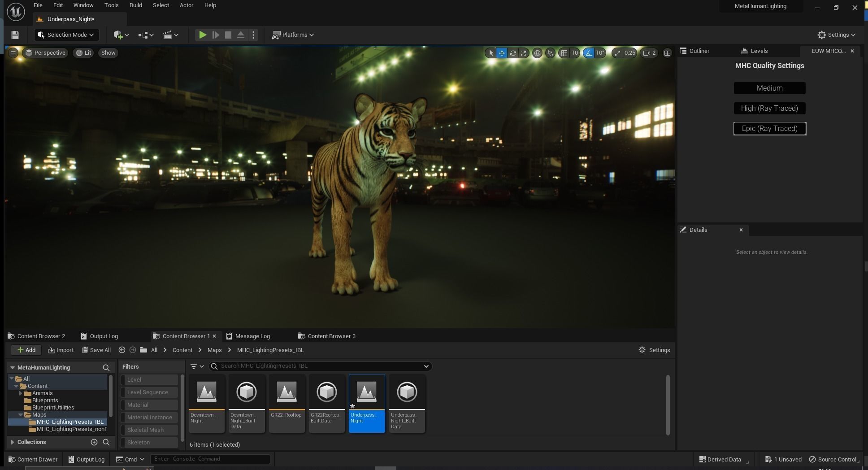
Task: Open the File menu
Action: [x=38, y=5]
